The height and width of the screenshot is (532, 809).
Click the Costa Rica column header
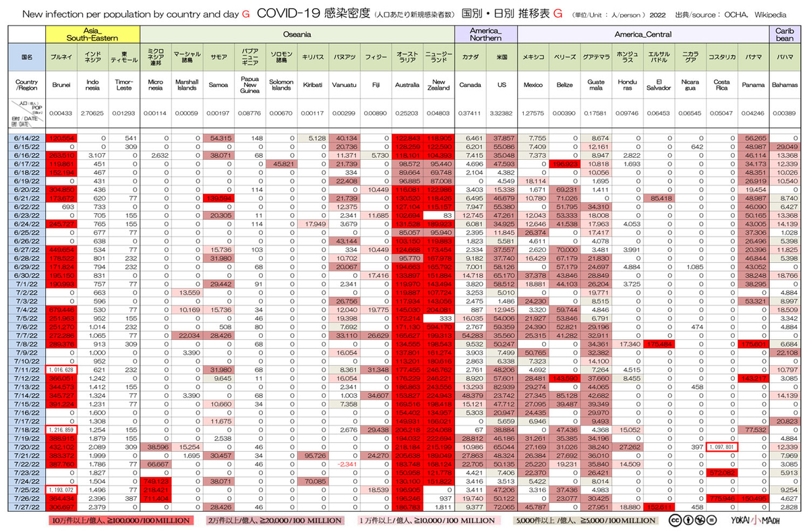pos(721,86)
